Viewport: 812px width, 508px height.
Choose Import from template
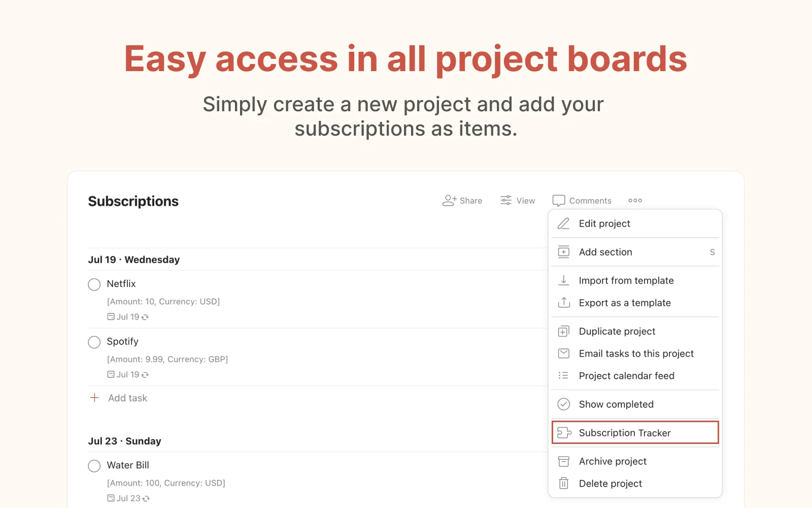(x=626, y=280)
